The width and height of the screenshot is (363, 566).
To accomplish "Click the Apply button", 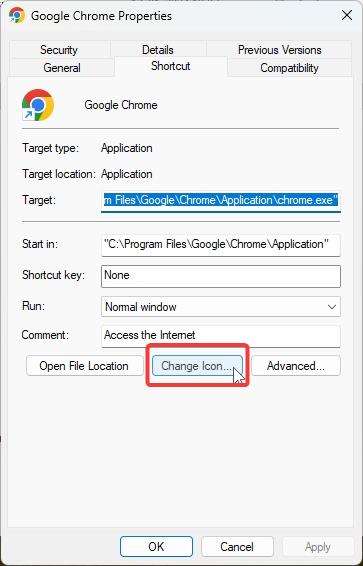I will (318, 547).
